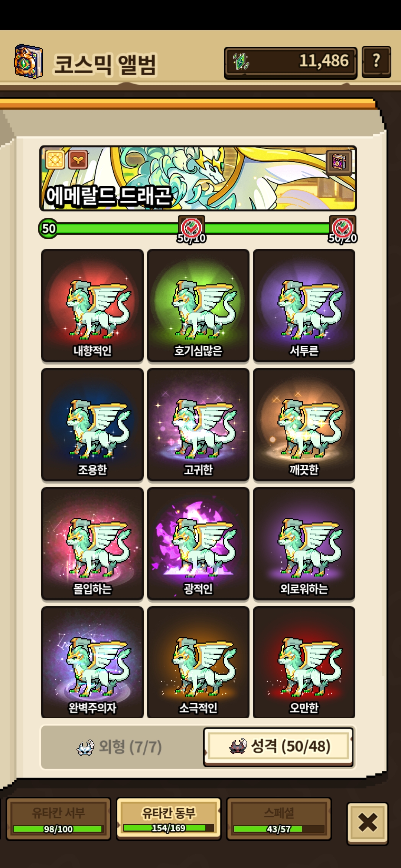Image resolution: width=401 pixels, height=868 pixels.
Task: Tap the level 50 progress badge
Action: tap(49, 228)
